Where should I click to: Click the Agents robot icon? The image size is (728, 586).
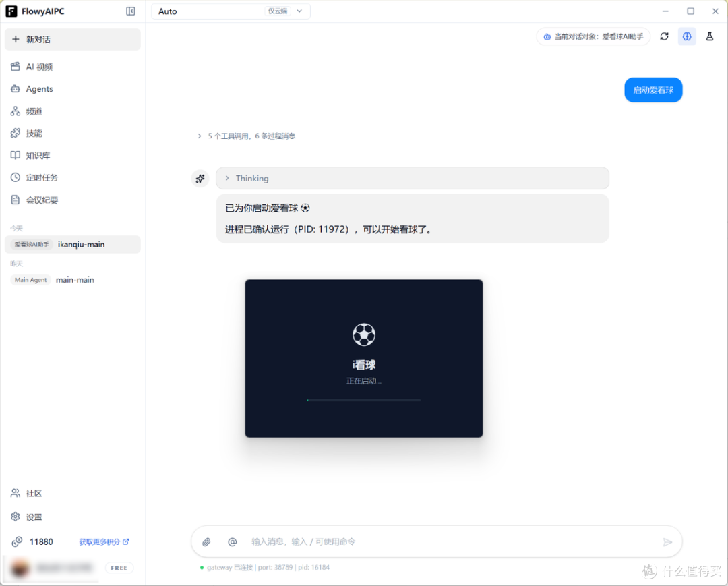16,89
